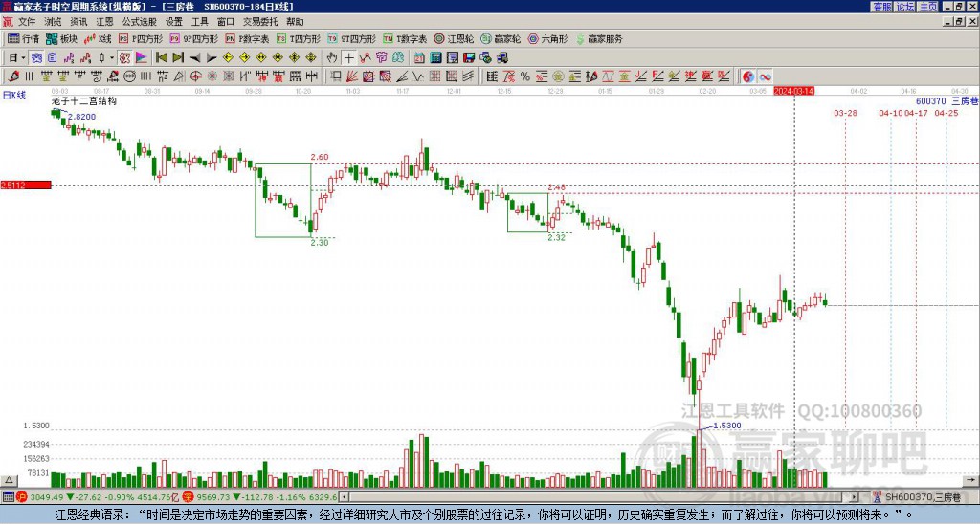Select the red pen drawing tool

pos(13,76)
